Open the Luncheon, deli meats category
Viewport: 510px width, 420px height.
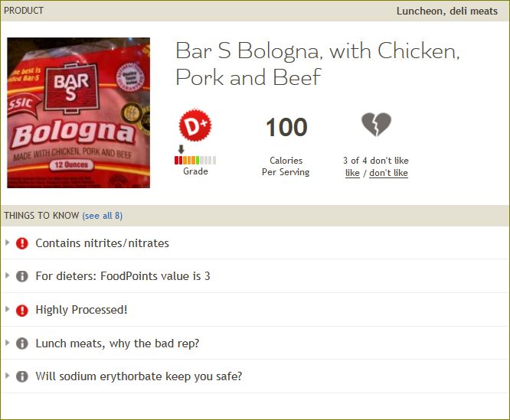click(447, 11)
